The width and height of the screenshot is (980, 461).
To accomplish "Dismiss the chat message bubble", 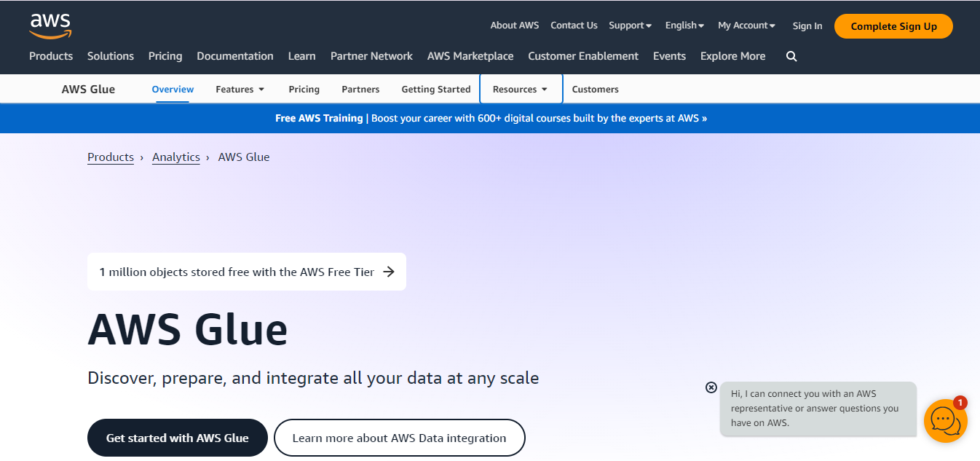I will 711,387.
